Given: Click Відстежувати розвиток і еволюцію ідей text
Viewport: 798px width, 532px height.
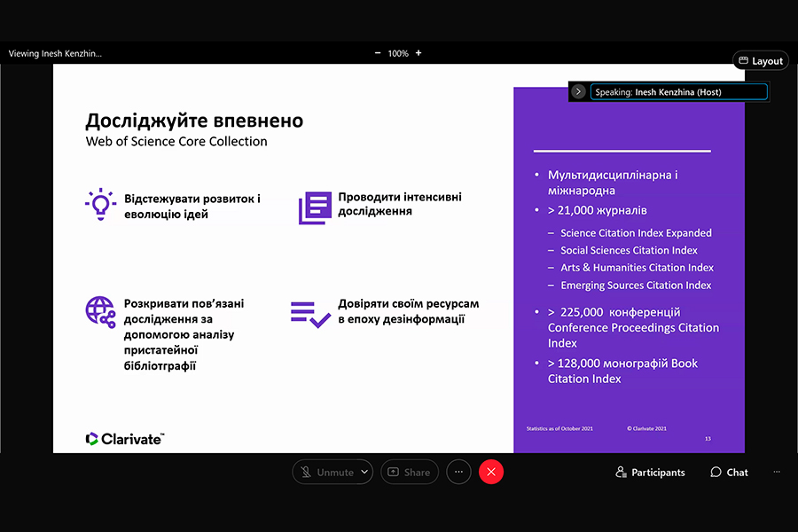Looking at the screenshot, I should pos(192,207).
